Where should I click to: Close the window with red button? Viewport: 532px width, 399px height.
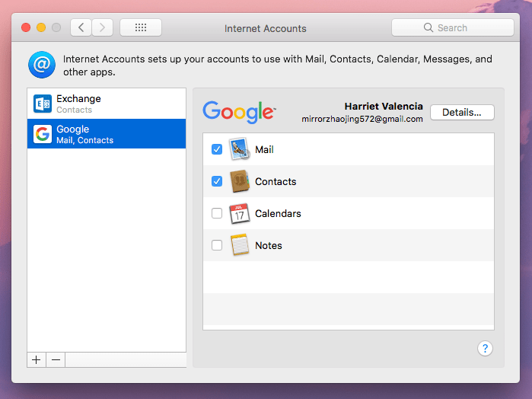click(x=26, y=27)
